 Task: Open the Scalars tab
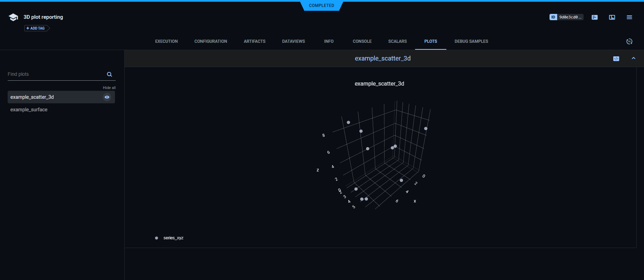[397, 41]
